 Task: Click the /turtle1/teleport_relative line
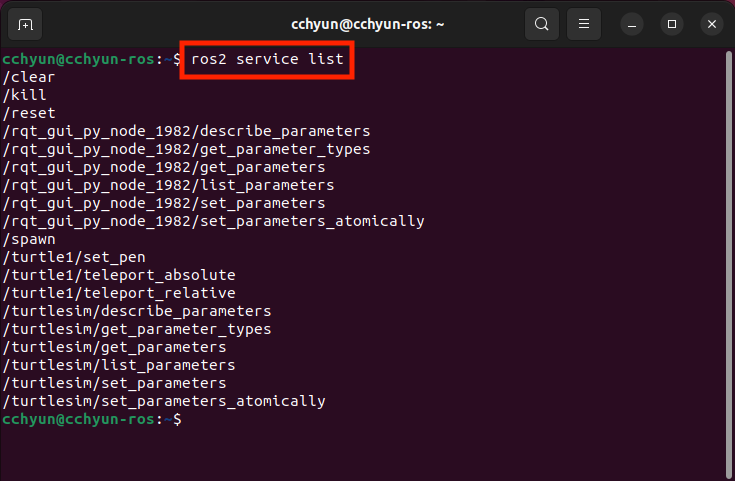click(119, 293)
